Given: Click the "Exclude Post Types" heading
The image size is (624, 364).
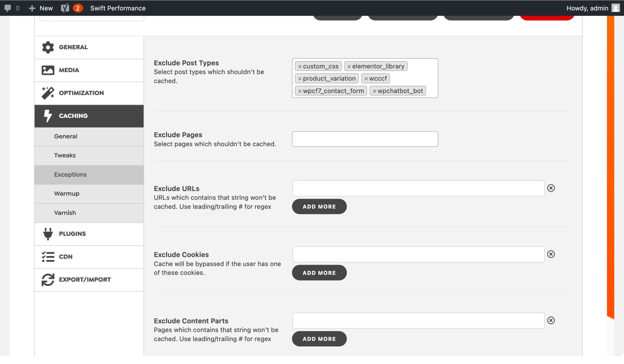Looking at the screenshot, I should [x=186, y=63].
